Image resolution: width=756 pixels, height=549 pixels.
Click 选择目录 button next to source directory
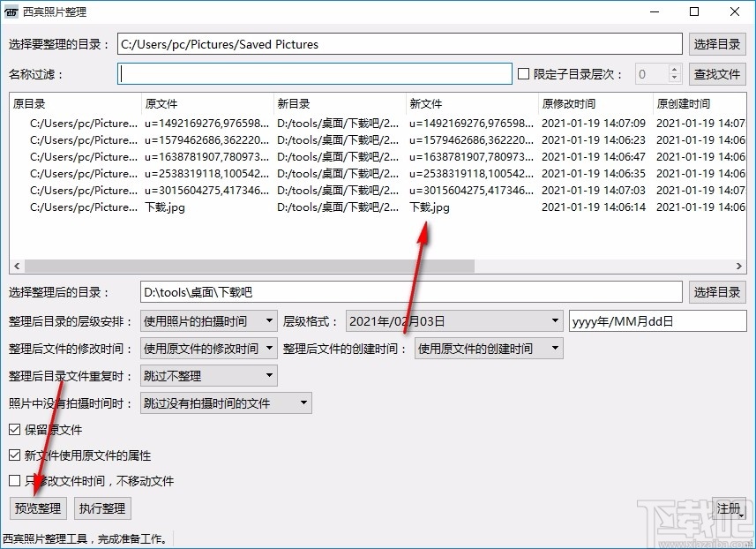[x=717, y=44]
